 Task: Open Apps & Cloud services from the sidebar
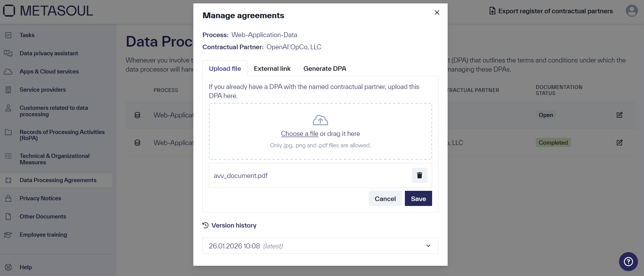[x=49, y=72]
